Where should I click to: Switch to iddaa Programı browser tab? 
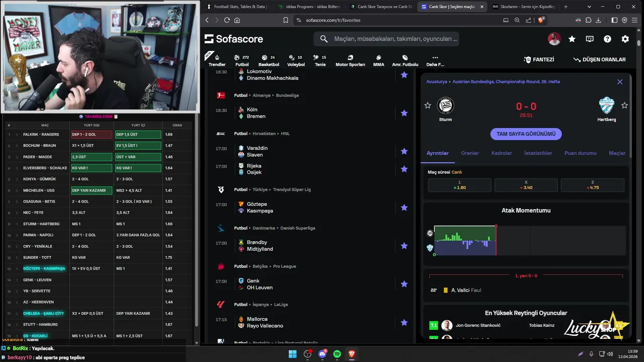pyautogui.click(x=308, y=7)
